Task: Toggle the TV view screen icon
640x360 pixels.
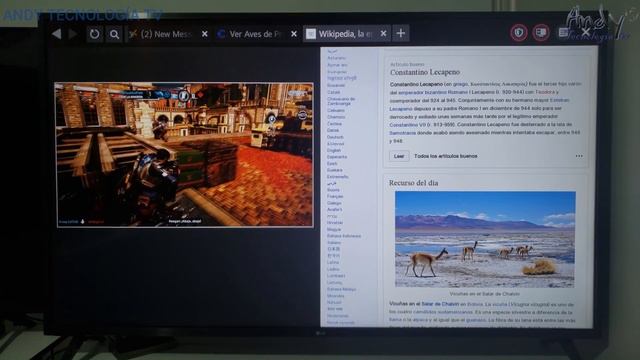Action: click(541, 33)
